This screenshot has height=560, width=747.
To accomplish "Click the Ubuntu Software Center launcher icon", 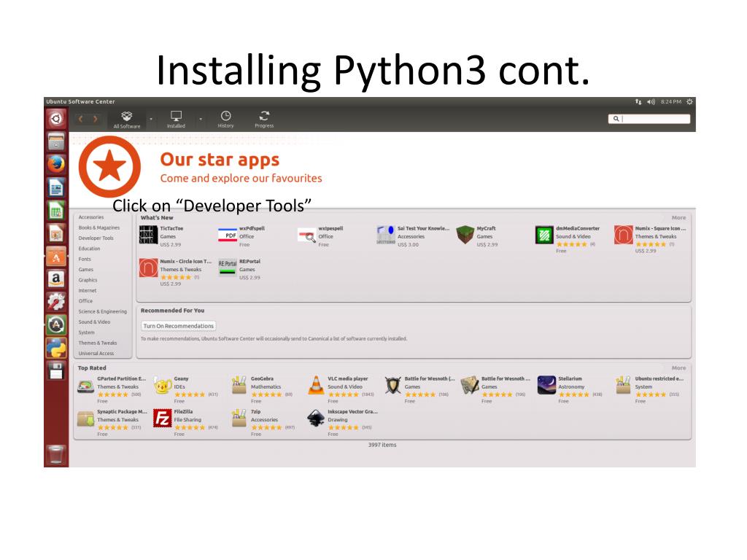I will pyautogui.click(x=56, y=257).
